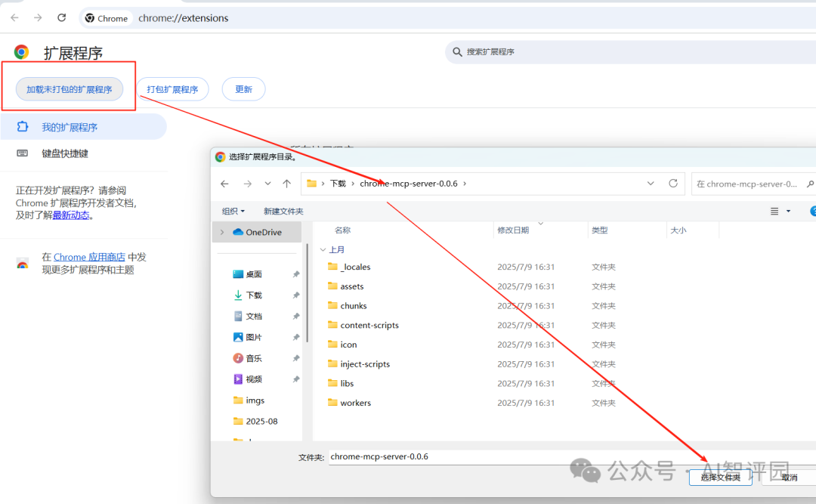Click the dialog search box
Screen dimensions: 816x504
click(753, 184)
